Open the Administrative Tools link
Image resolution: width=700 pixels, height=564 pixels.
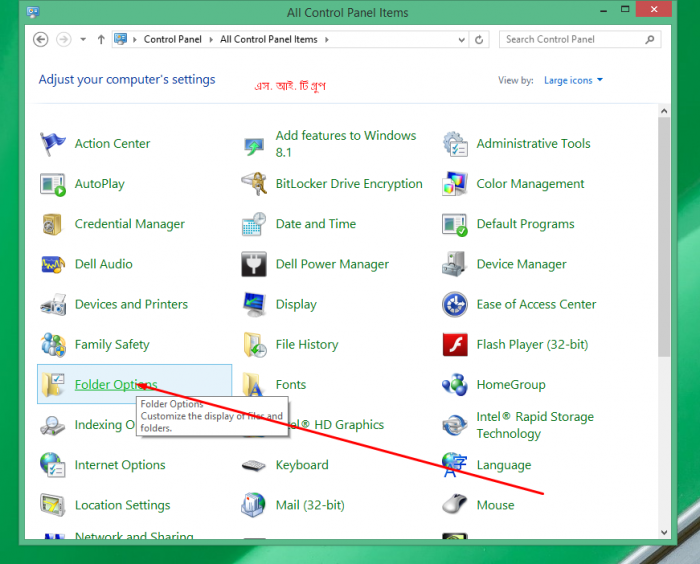(533, 144)
